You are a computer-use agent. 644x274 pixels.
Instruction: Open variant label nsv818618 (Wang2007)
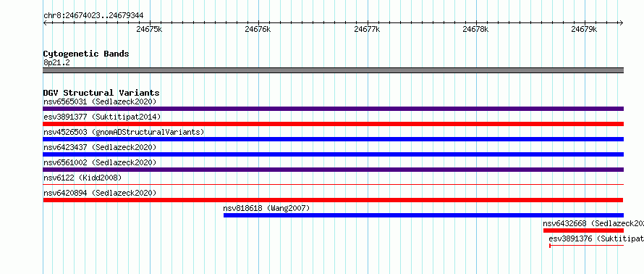click(266, 208)
